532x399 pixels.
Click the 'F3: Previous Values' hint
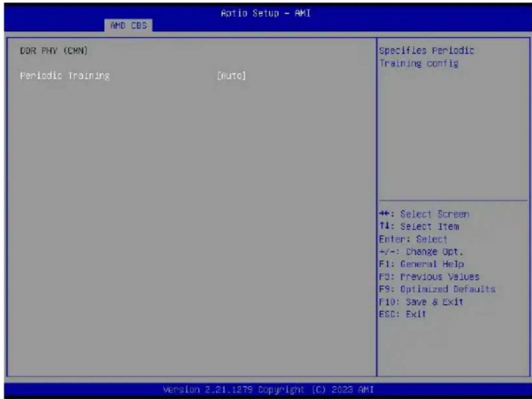[429, 276]
